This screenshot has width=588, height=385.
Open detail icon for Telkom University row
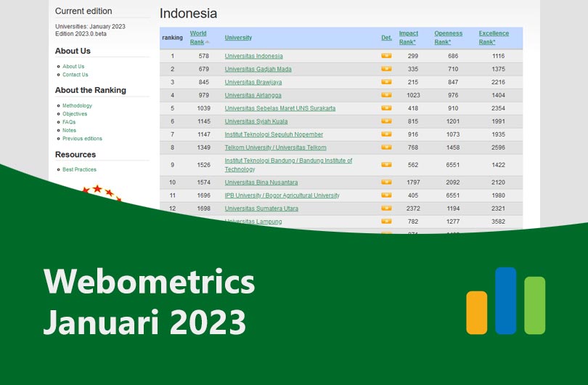[x=386, y=147]
